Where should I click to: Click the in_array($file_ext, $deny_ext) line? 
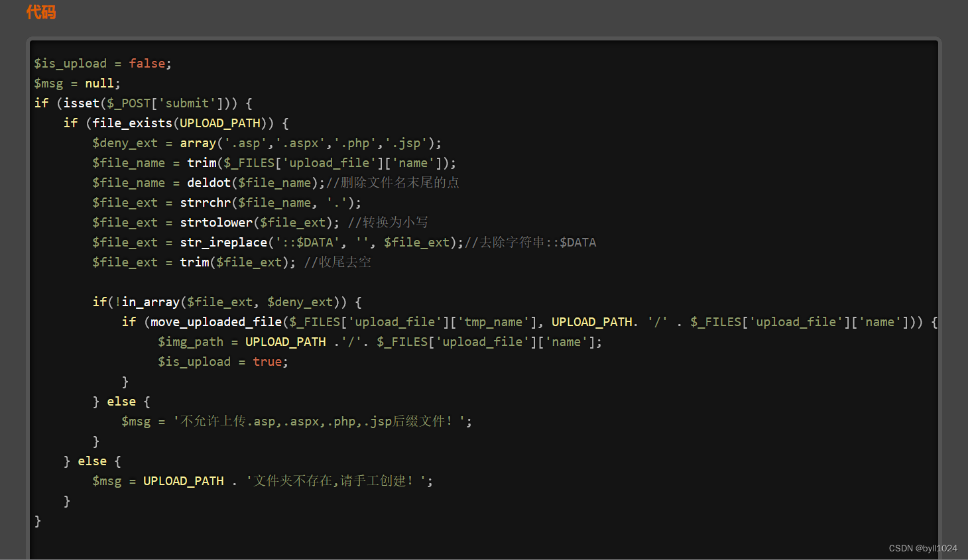pyautogui.click(x=227, y=302)
